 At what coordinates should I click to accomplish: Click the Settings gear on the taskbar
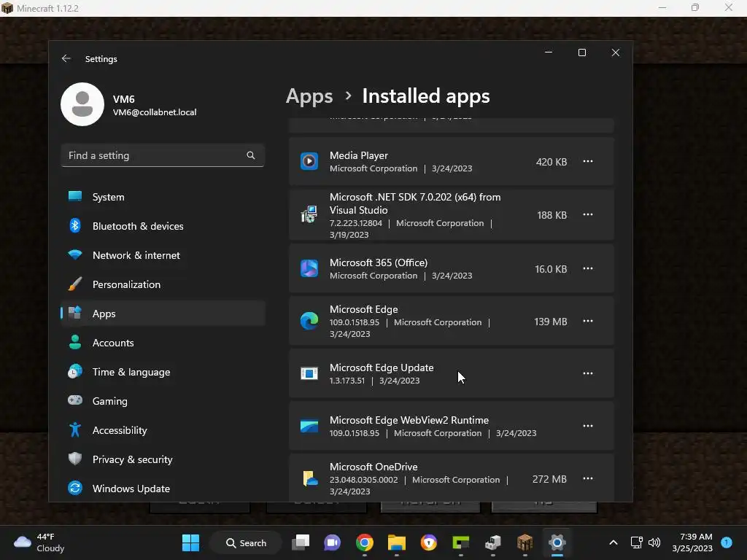click(557, 542)
